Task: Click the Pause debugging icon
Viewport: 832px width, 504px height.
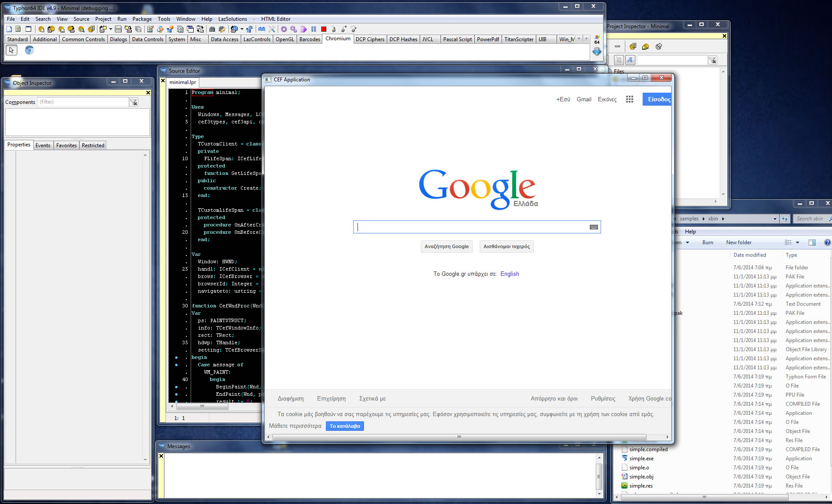Action: [x=314, y=29]
